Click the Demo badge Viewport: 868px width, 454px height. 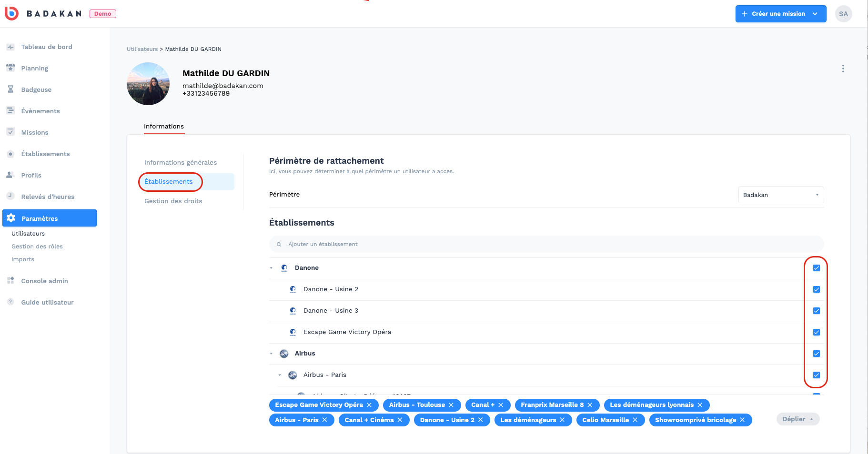point(103,14)
